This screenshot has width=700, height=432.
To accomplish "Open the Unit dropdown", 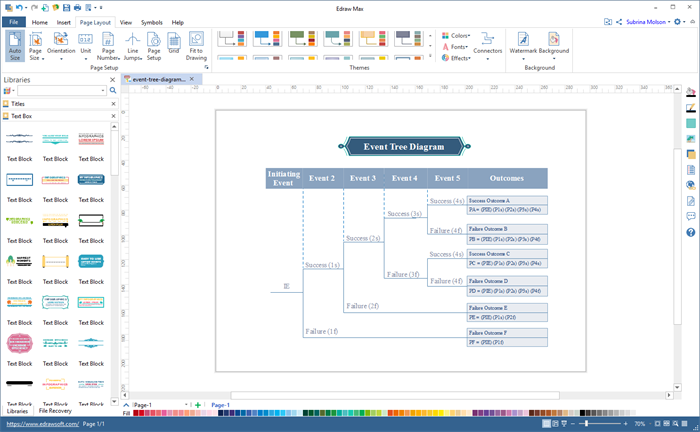I will (x=85, y=46).
